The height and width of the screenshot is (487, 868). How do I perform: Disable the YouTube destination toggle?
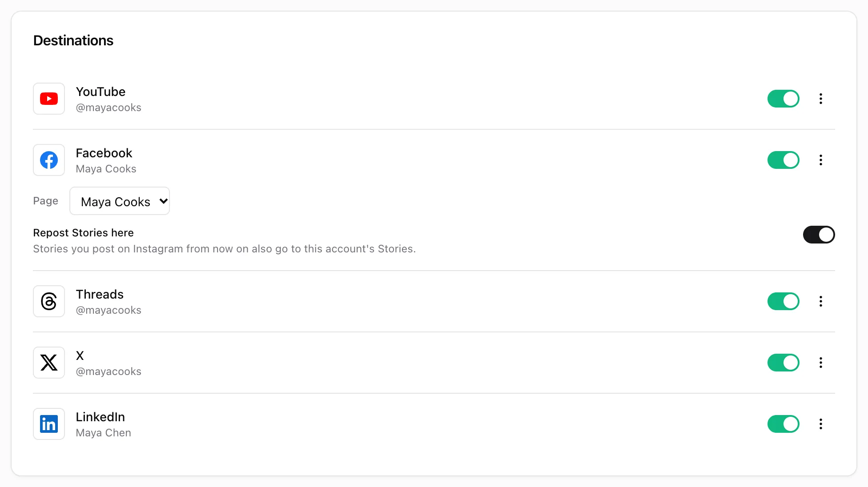coord(784,99)
